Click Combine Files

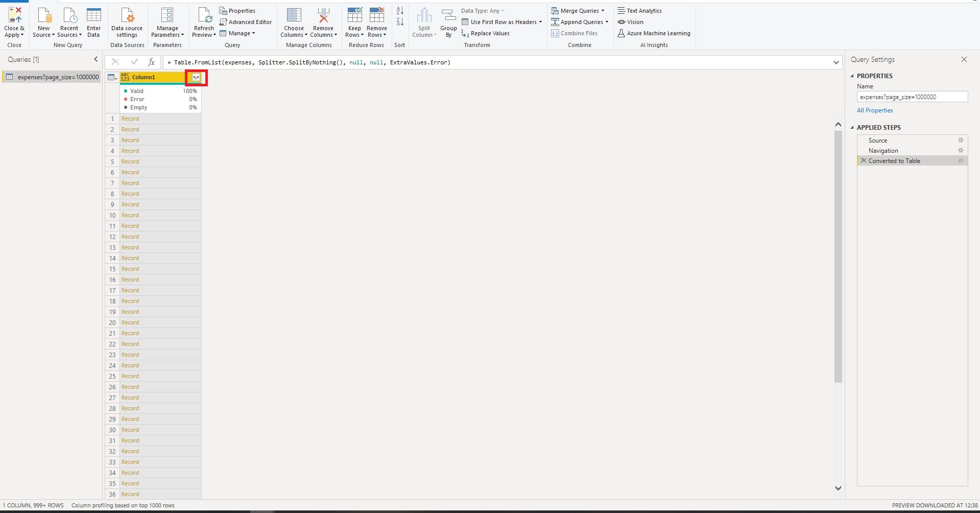coord(574,33)
